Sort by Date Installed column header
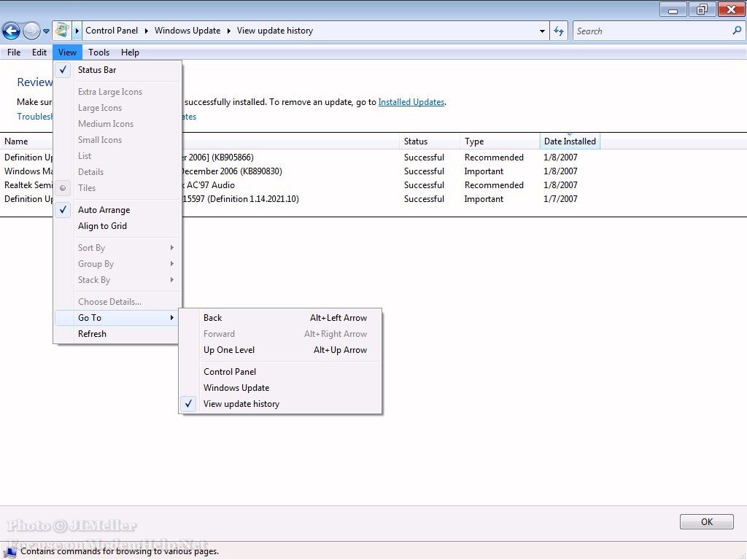This screenshot has width=747, height=560. 570,141
